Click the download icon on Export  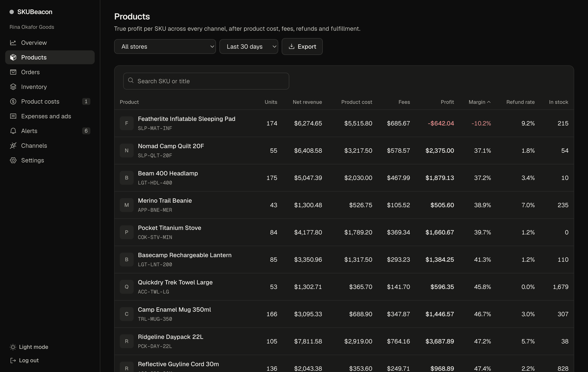291,46
